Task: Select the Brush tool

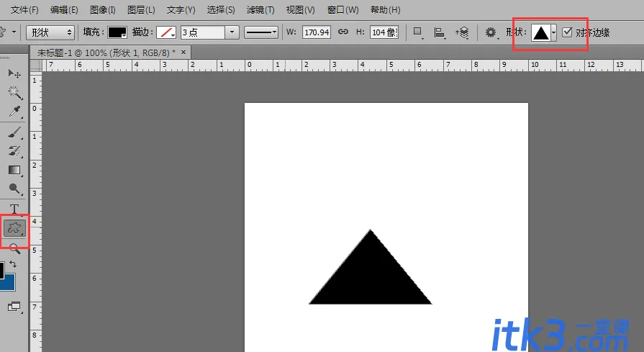Action: tap(14, 132)
